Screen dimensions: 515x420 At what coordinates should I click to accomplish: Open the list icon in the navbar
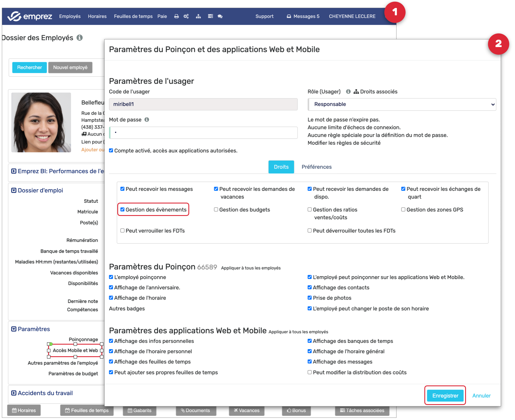210,16
